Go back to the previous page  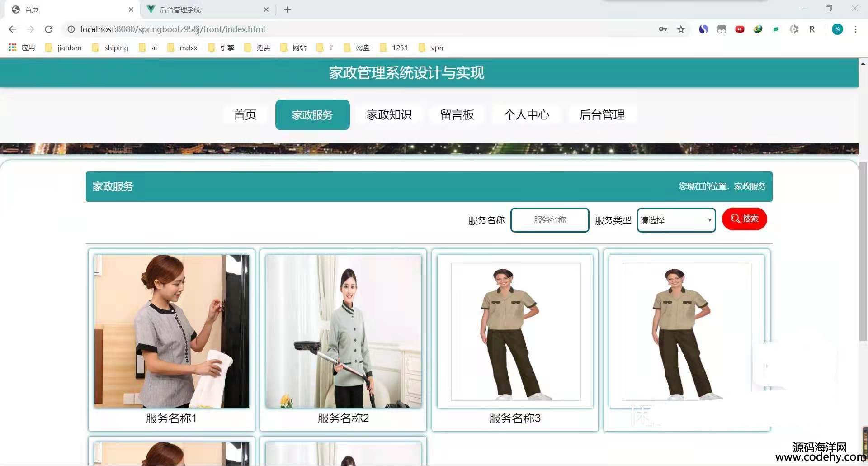(x=12, y=29)
